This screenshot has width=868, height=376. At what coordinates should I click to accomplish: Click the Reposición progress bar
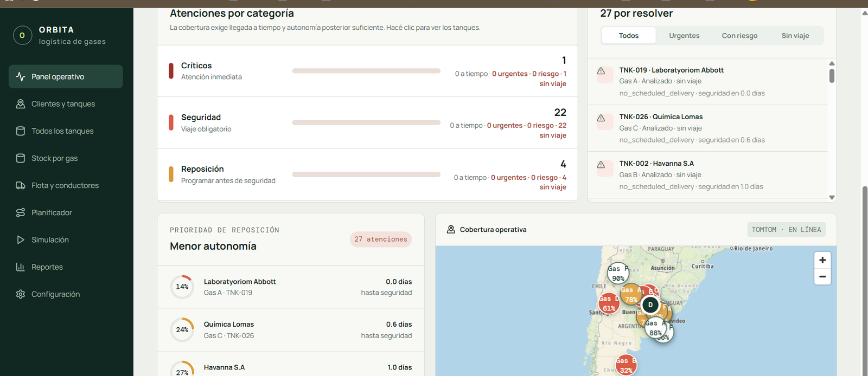pyautogui.click(x=366, y=174)
